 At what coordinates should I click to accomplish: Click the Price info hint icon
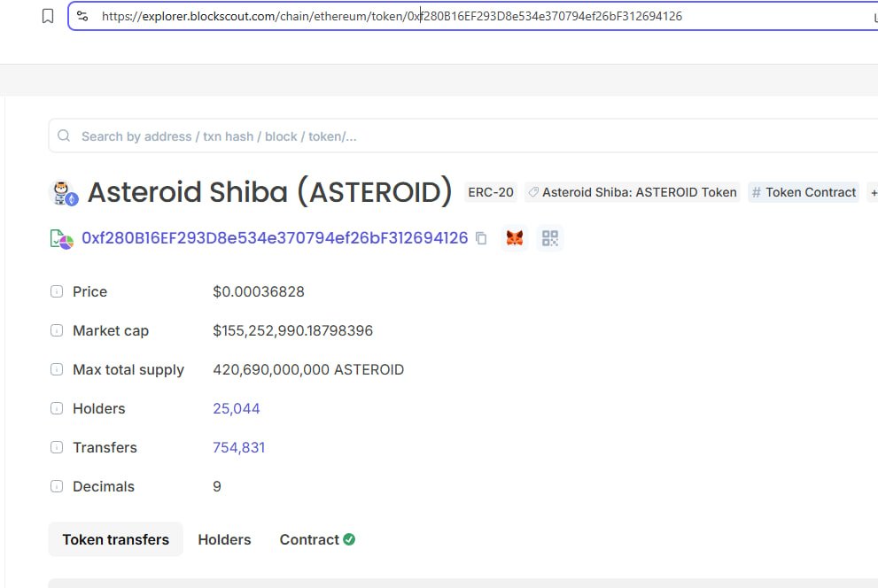pos(57,291)
